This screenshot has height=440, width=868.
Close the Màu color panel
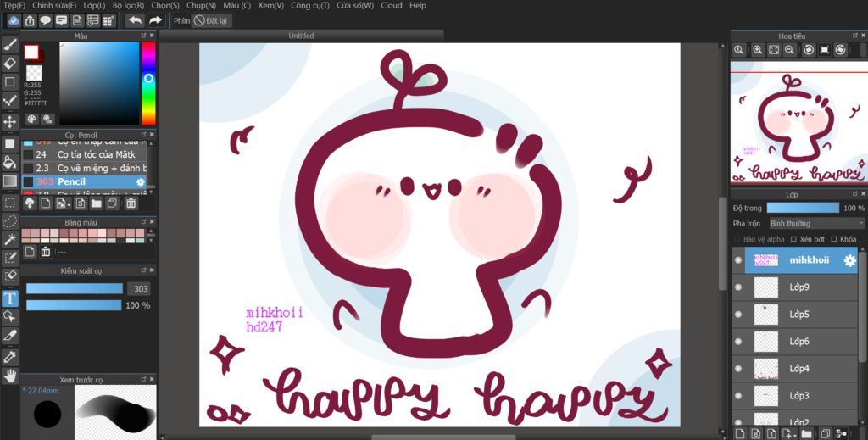(152, 36)
